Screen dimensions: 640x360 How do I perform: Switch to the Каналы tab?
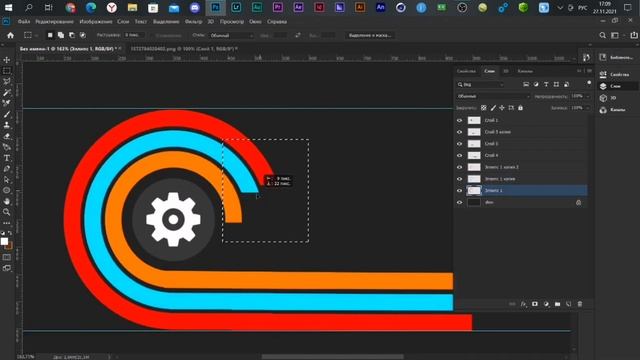[x=525, y=71]
